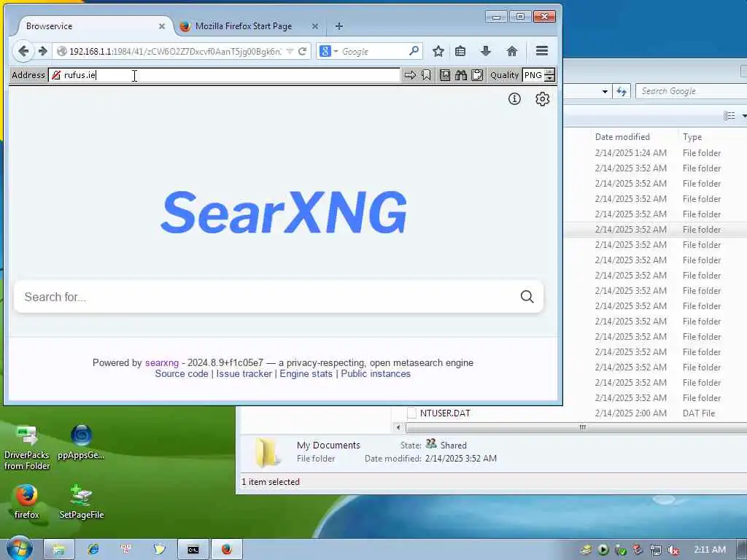Click the Browservice download page icon
The image size is (747, 560).
tap(444, 75)
